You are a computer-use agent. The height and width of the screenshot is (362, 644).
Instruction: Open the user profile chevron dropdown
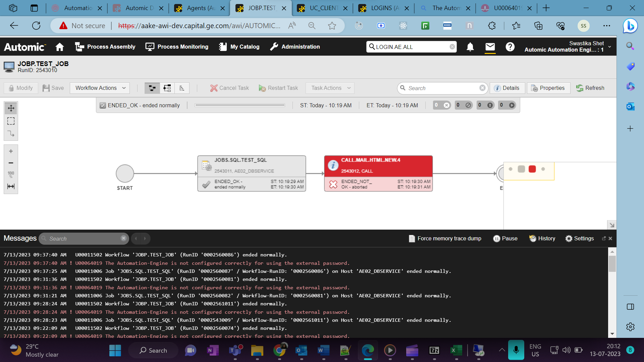click(x=609, y=47)
